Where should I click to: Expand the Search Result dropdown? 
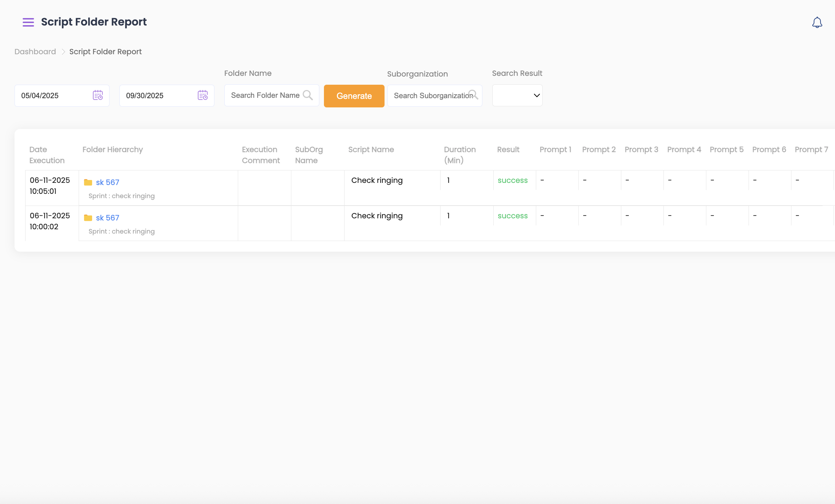[x=517, y=95]
